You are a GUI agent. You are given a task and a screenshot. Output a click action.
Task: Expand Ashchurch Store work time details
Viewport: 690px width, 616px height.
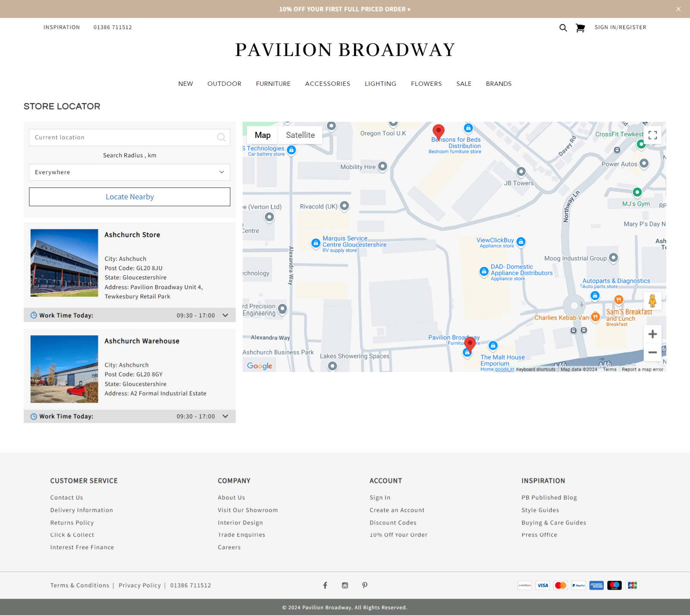[x=225, y=315]
